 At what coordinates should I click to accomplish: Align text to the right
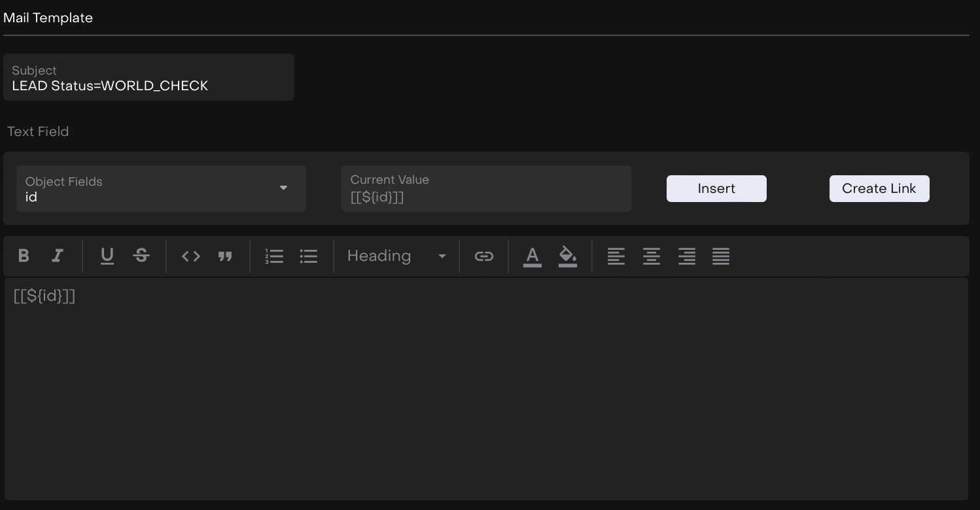pos(686,256)
